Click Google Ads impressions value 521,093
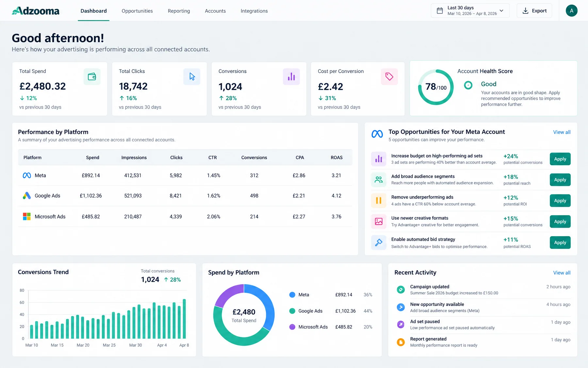The image size is (588, 368). tap(133, 196)
